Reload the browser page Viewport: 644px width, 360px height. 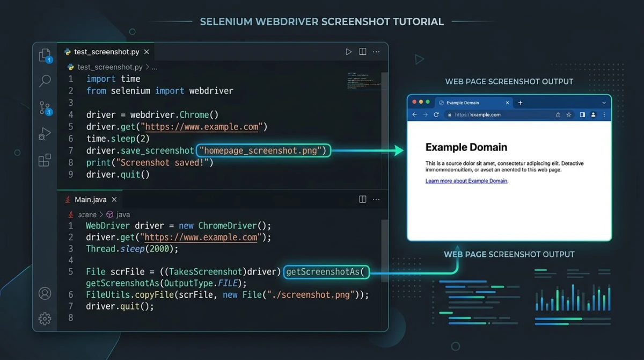tap(436, 114)
